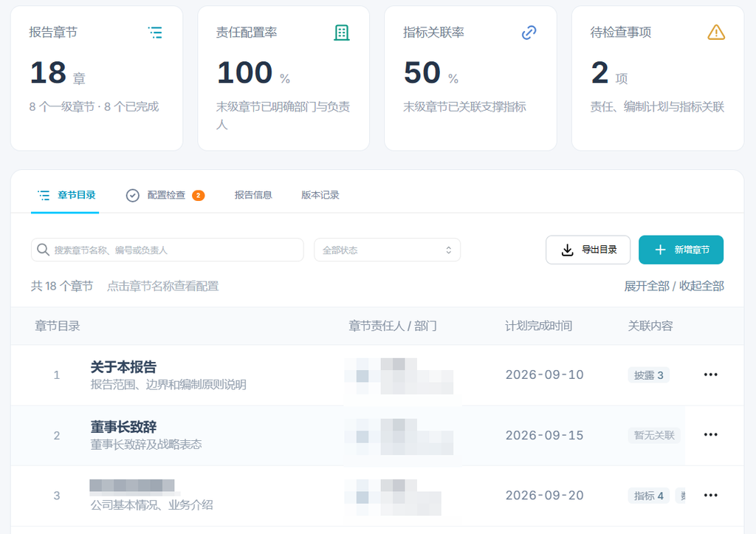
Task: Click the magnifier icon in search box
Action: (x=43, y=250)
